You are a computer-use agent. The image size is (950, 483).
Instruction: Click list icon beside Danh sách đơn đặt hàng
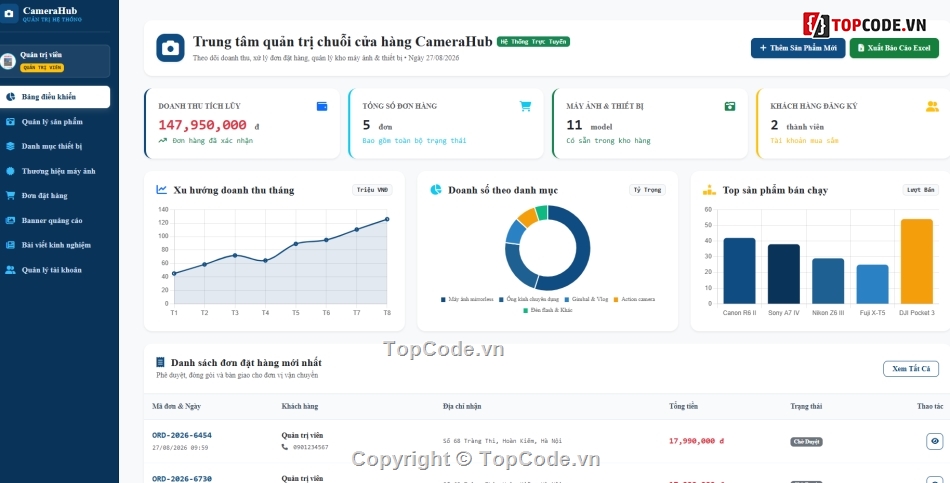pyautogui.click(x=161, y=362)
